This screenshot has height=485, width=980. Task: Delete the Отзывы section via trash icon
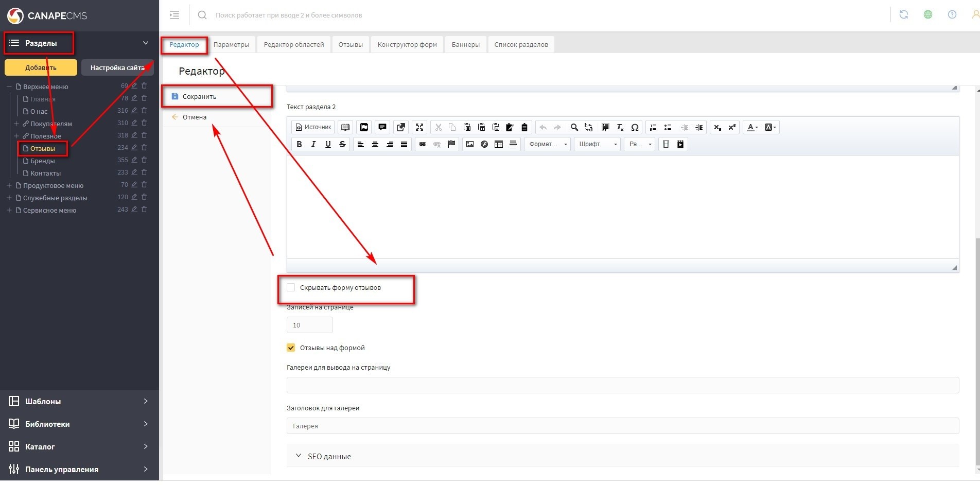tap(144, 148)
